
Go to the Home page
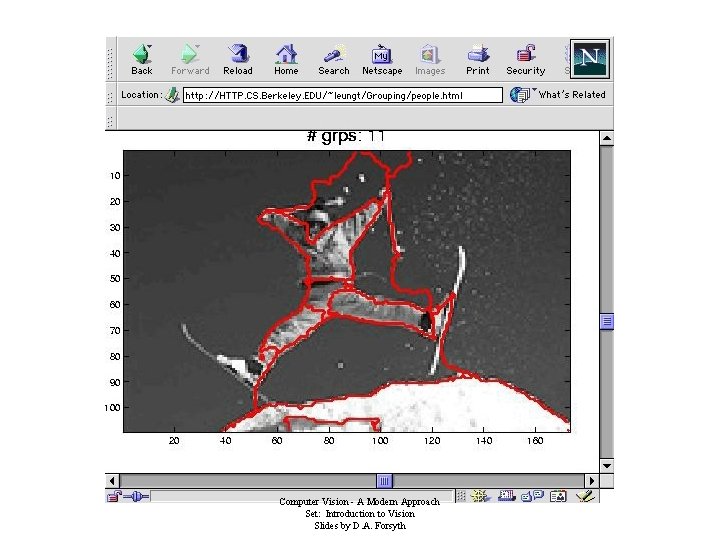click(x=286, y=60)
